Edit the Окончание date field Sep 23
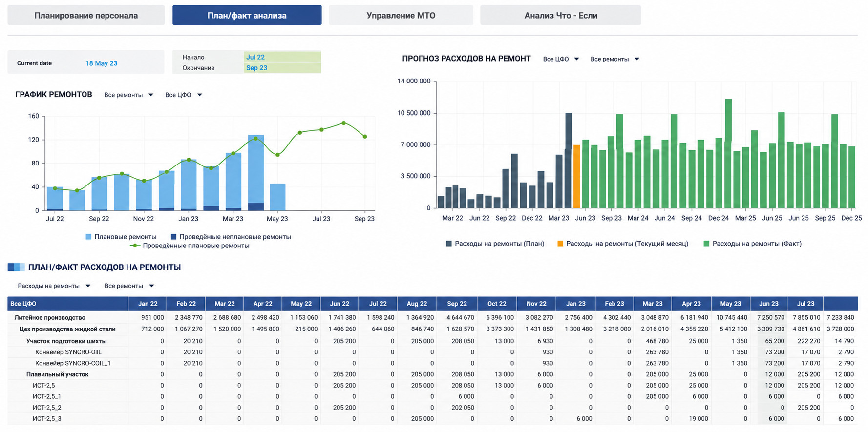The height and width of the screenshot is (432, 868). point(282,68)
